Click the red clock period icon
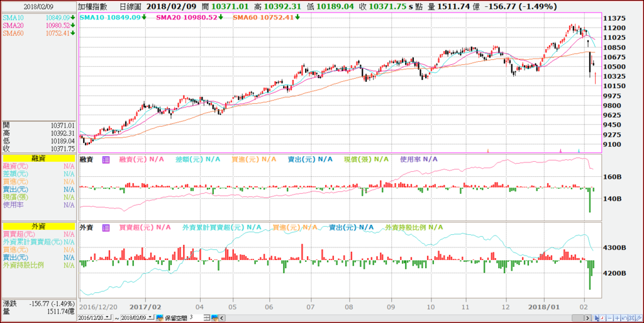Image resolution: width=644 pixels, height=323 pixels. [x=602, y=318]
